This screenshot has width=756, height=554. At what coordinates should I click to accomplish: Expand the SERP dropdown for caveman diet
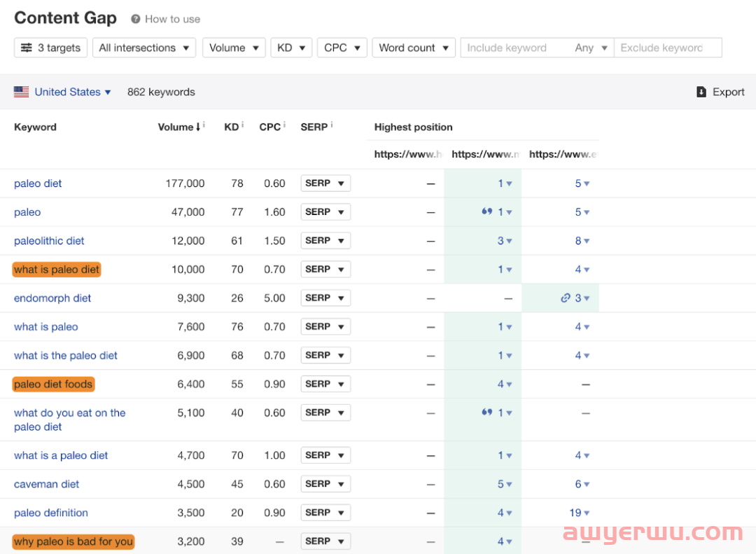pos(325,483)
